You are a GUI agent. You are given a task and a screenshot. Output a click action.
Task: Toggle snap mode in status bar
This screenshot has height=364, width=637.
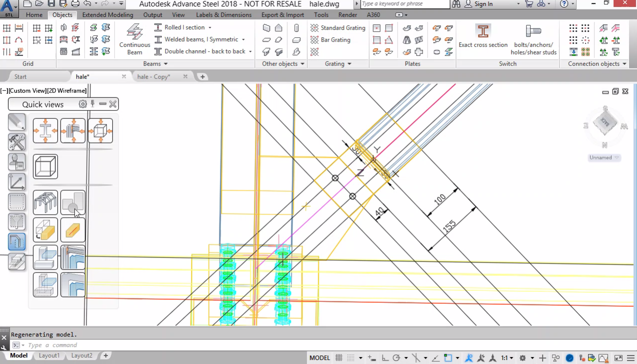pyautogui.click(x=351, y=358)
